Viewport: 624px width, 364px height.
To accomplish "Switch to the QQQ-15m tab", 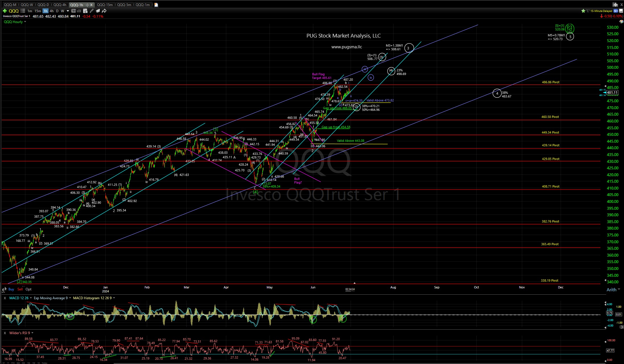I will pyautogui.click(x=105, y=5).
